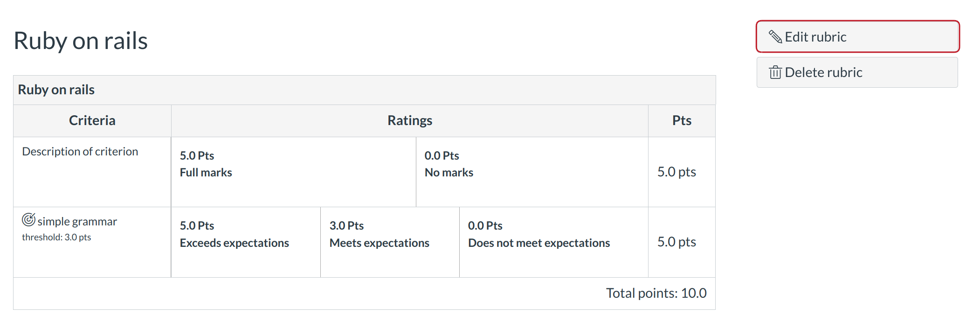Click the trash can icon on Delete rubric
This screenshot has width=980, height=336.
point(775,72)
